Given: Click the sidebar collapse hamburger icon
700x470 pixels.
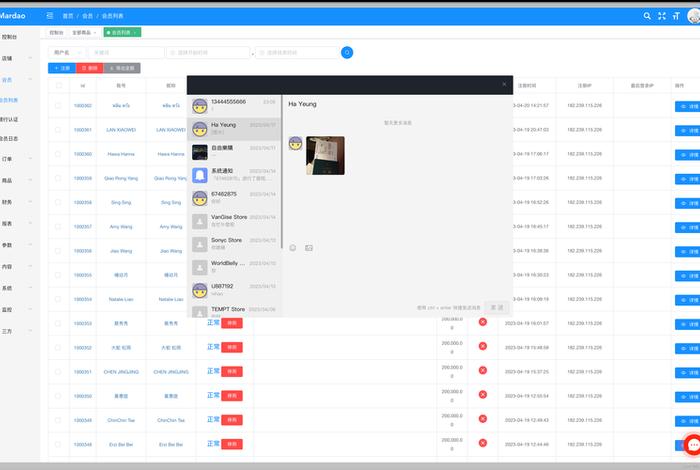Looking at the screenshot, I should (50, 16).
